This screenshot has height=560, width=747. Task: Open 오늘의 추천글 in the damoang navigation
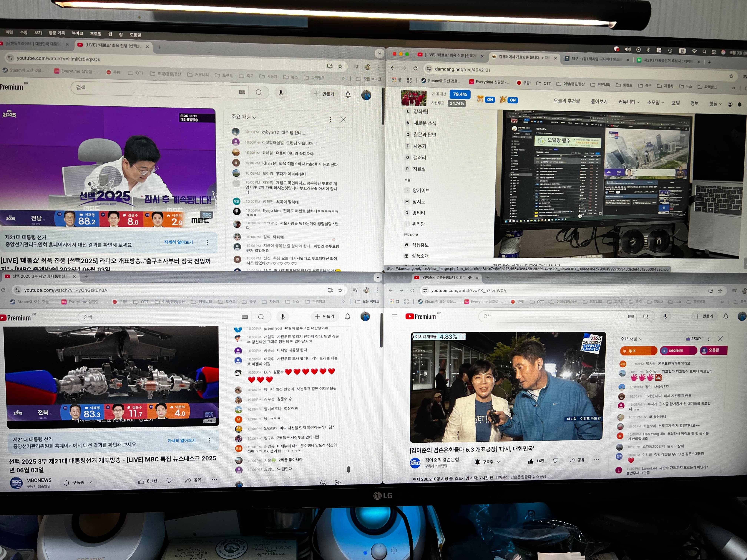coord(567,101)
